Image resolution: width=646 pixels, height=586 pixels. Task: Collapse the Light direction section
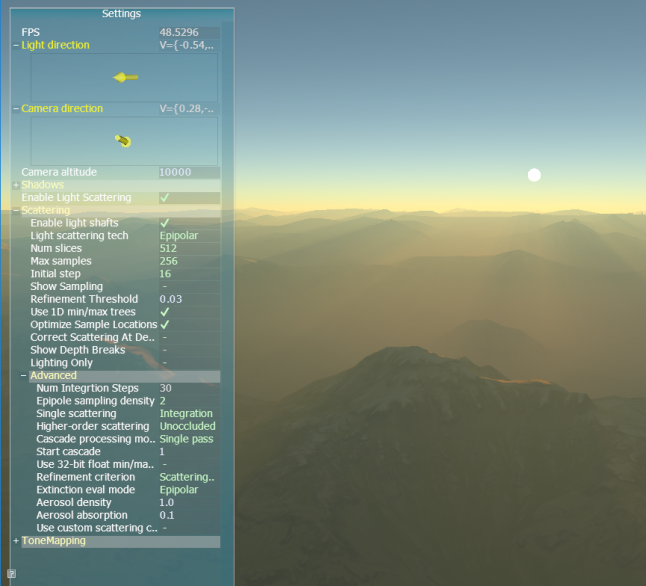[16, 45]
